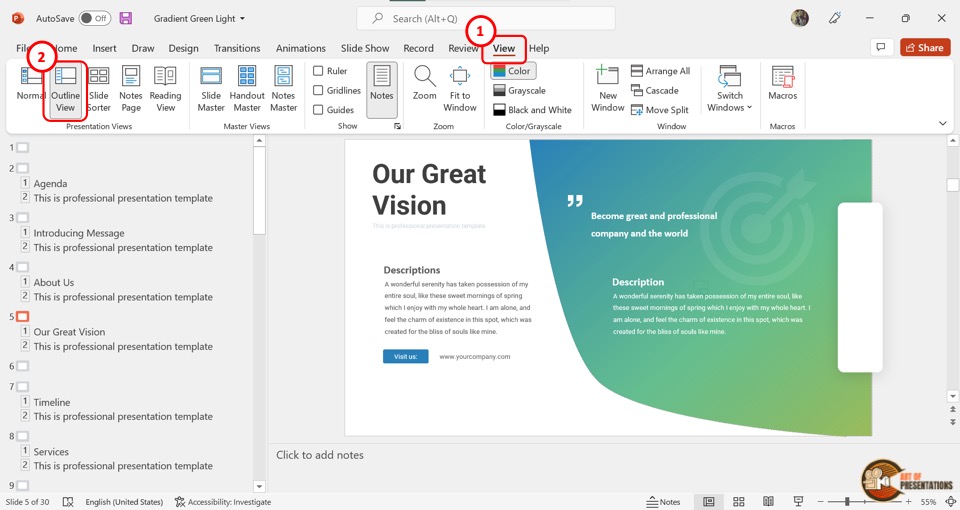This screenshot has width=960, height=510.
Task: Switch to Notes Page view
Action: click(x=130, y=89)
